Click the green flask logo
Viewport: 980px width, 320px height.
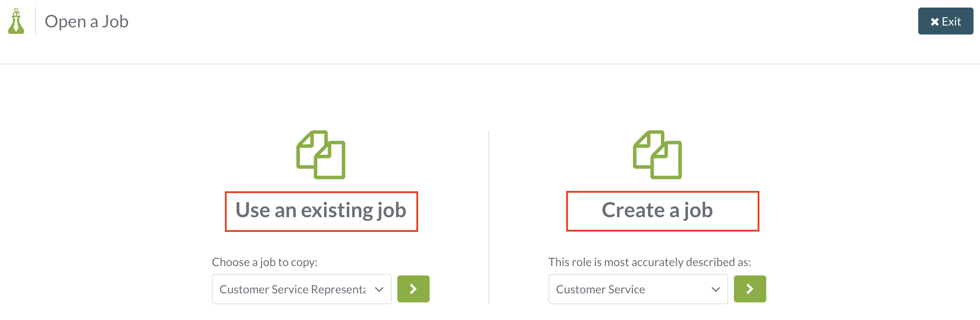click(16, 21)
